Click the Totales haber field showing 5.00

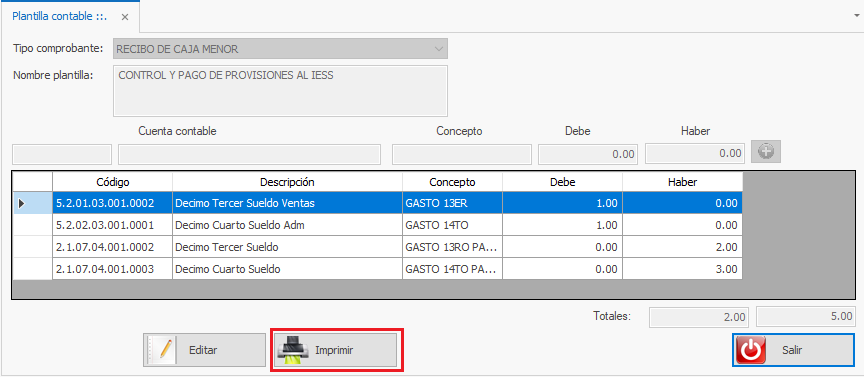[806, 317]
